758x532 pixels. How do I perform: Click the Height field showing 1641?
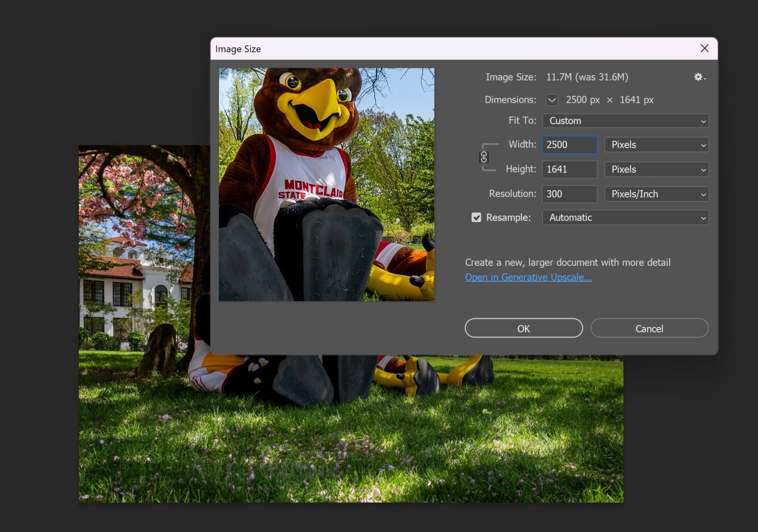tap(569, 170)
